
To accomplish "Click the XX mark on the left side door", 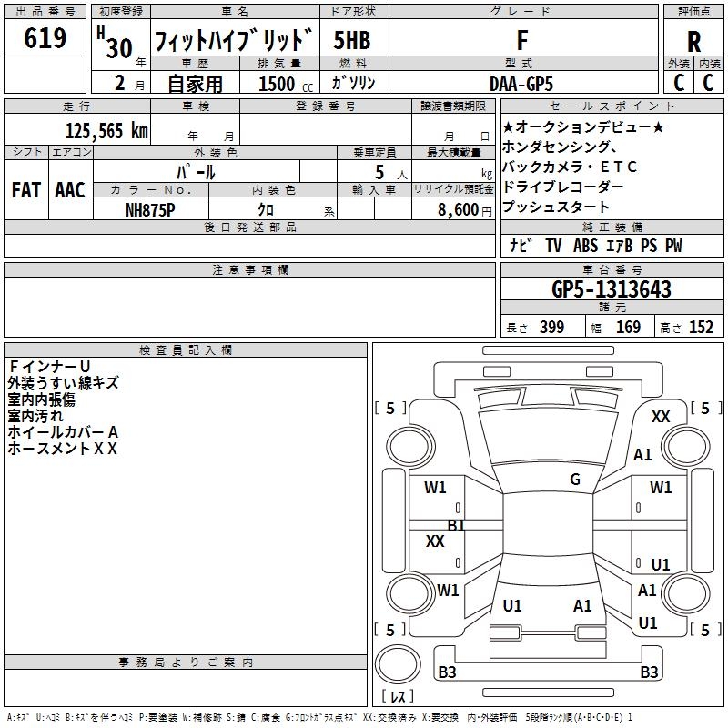I will (435, 541).
